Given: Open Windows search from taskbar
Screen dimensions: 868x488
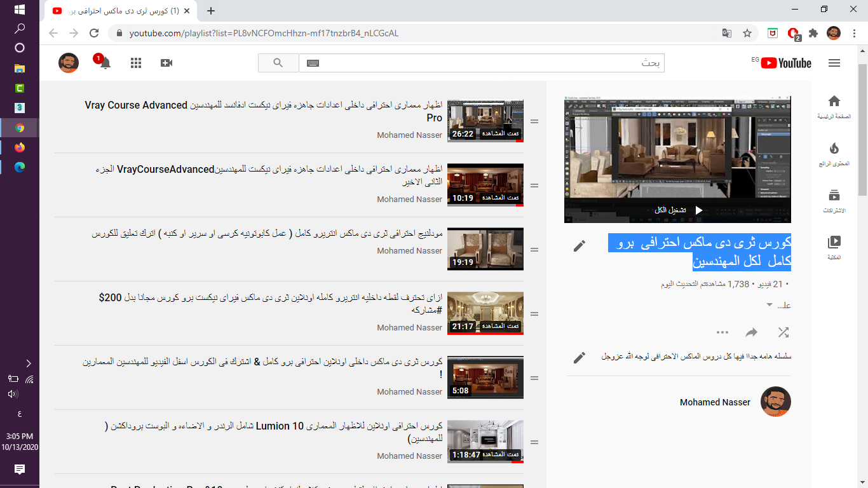Looking at the screenshot, I should click(19, 29).
